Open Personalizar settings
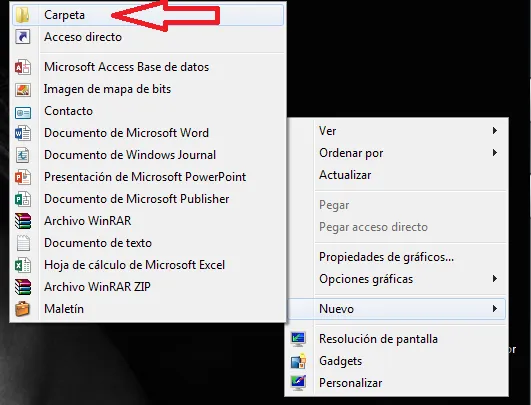Screen dimensions: 531x405 coord(396,383)
